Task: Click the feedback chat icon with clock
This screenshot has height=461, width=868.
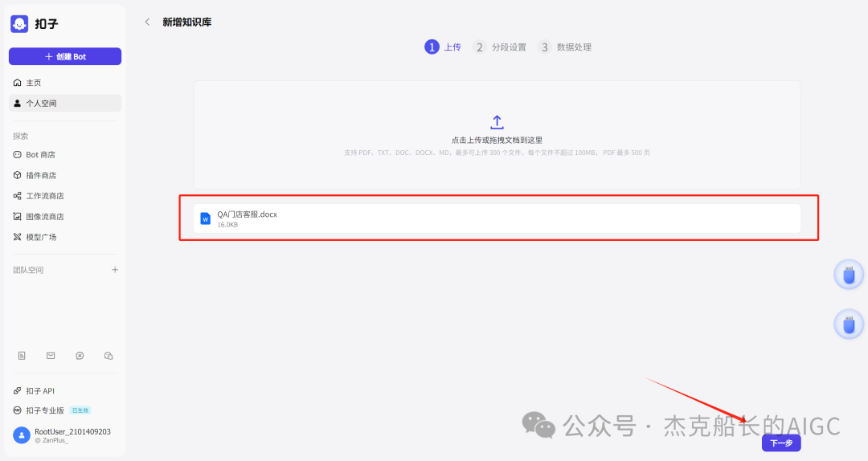Action: [108, 356]
